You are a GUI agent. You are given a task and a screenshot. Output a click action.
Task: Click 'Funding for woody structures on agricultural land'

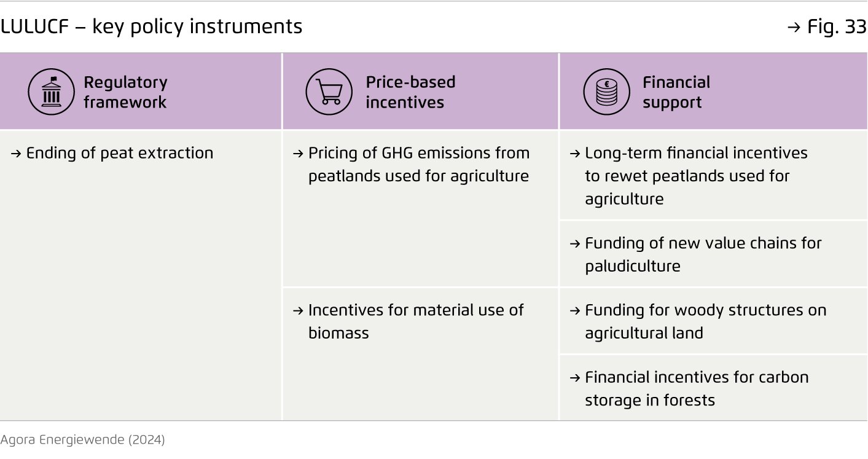pyautogui.click(x=705, y=321)
